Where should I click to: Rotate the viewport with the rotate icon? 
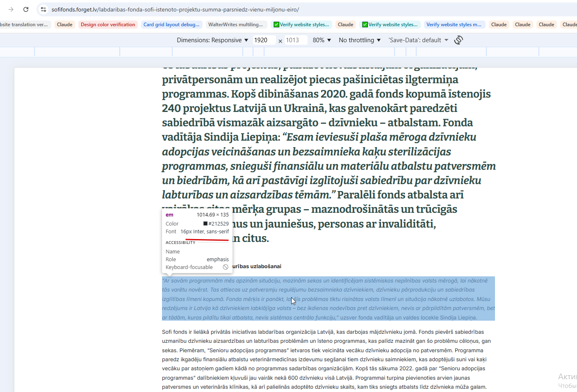click(x=458, y=40)
